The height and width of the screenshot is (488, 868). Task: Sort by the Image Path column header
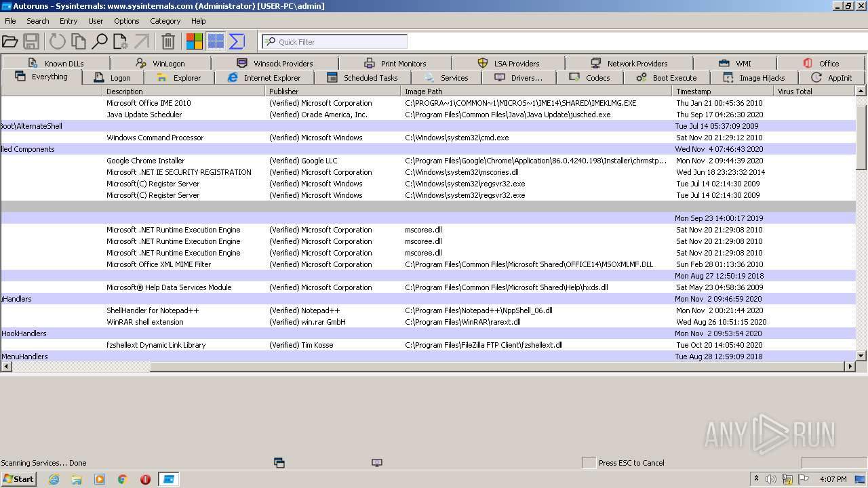click(x=537, y=91)
